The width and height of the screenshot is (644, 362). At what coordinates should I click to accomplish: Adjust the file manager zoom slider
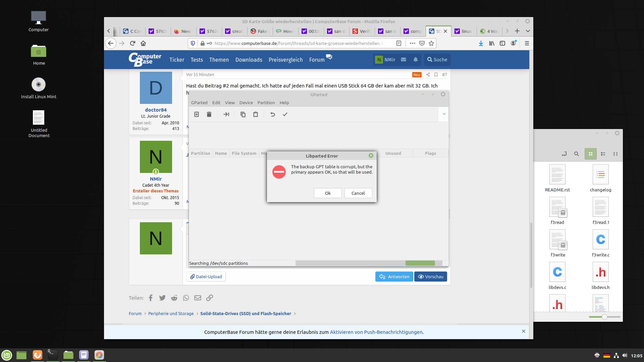(604, 317)
